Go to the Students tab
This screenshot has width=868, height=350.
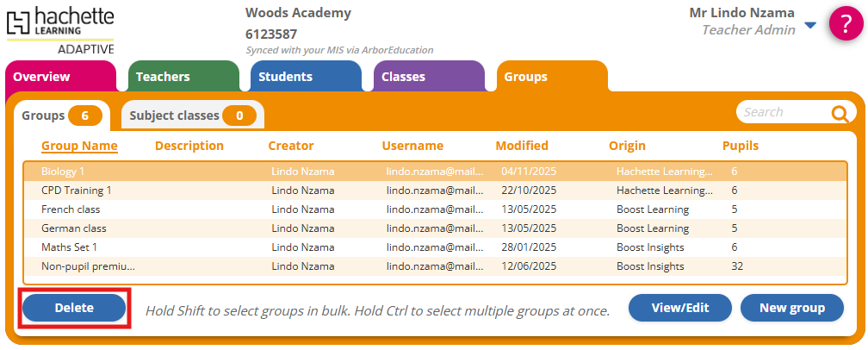click(286, 77)
